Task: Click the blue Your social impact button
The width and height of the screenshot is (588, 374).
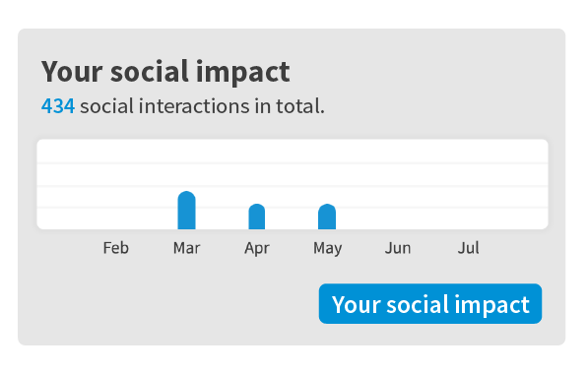Action: 430,303
